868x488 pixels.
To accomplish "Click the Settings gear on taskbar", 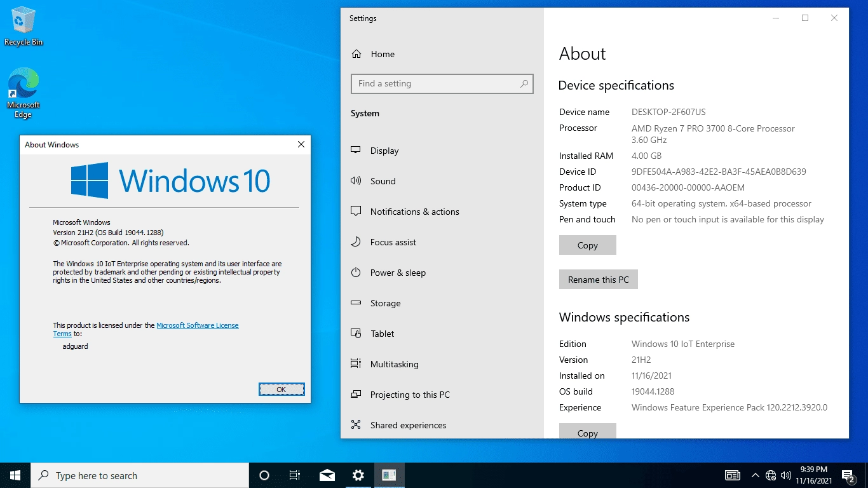I will pyautogui.click(x=358, y=475).
